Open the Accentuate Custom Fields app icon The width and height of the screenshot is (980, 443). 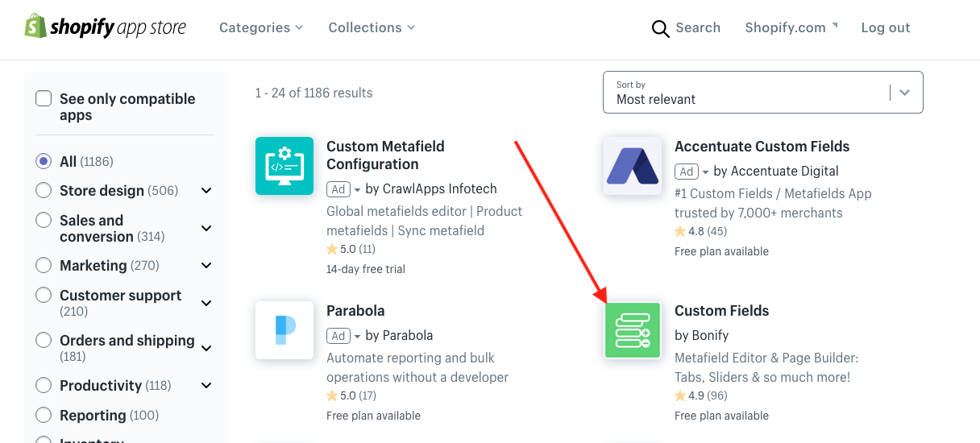pos(633,166)
